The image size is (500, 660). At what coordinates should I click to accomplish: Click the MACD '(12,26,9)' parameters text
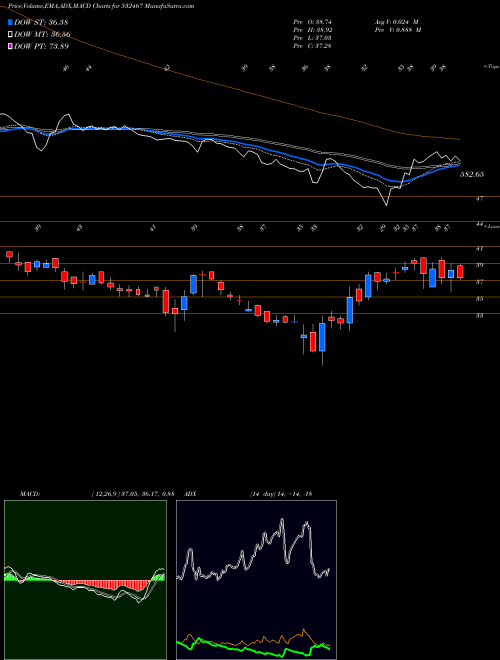tap(105, 494)
